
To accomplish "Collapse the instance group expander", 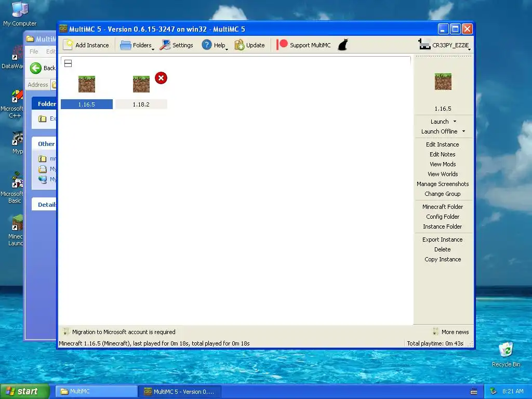I will [68, 63].
